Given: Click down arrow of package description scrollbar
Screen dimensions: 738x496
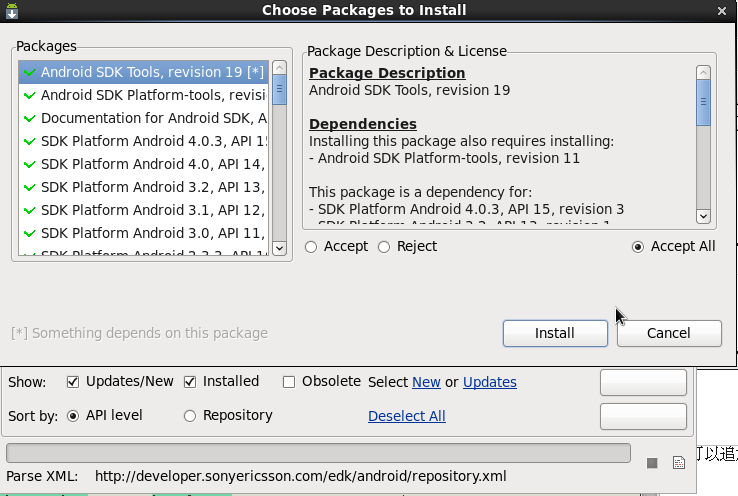Looking at the screenshot, I should [x=703, y=216].
